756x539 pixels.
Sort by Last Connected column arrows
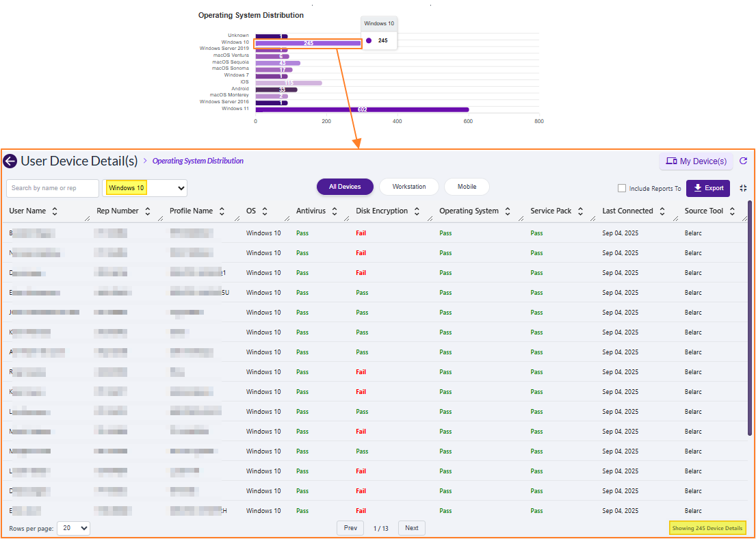click(662, 211)
